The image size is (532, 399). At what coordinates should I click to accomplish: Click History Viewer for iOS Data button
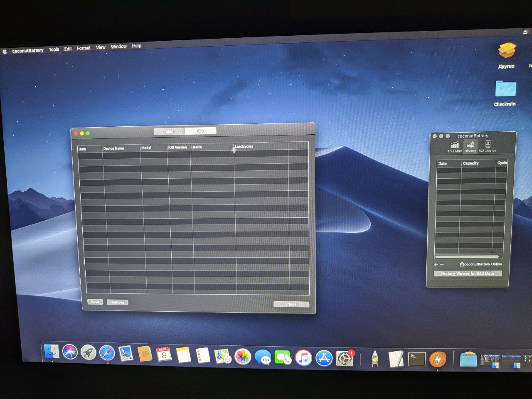(468, 273)
